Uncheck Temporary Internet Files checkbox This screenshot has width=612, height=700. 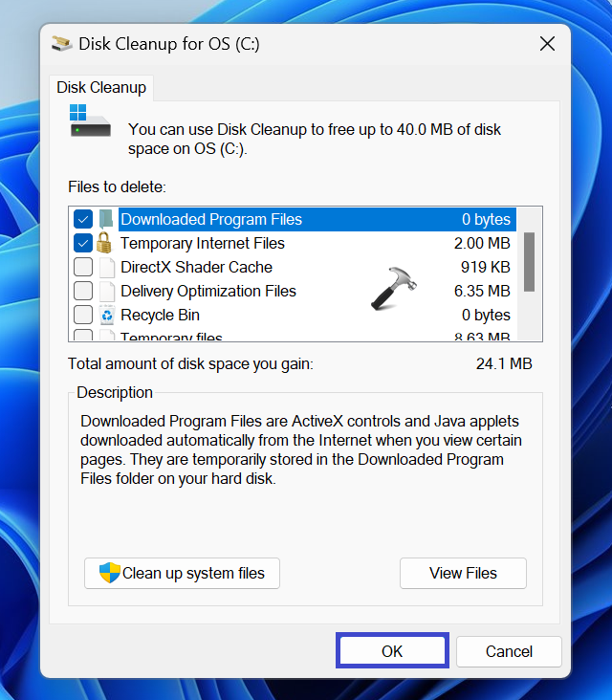pyautogui.click(x=83, y=243)
